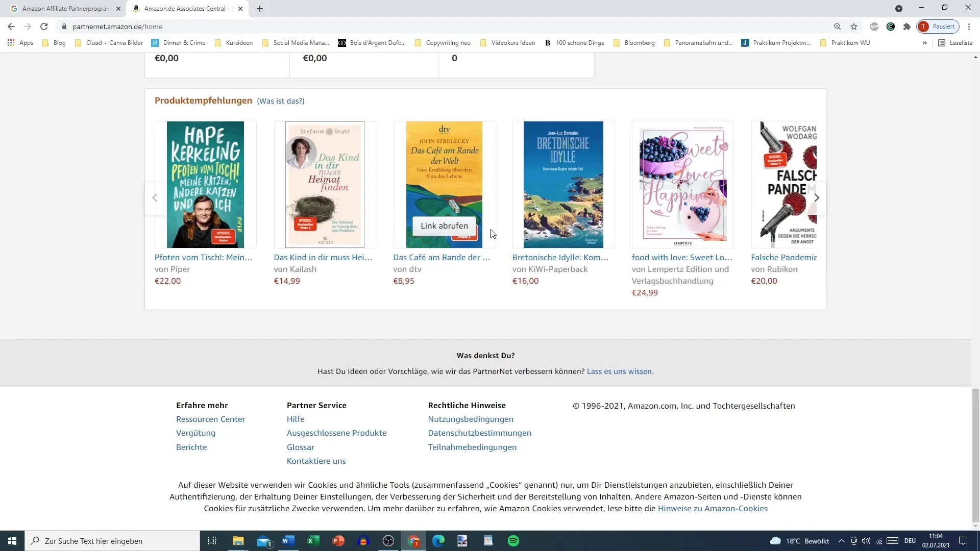Bookmark this page with the star icon

[x=854, y=27]
